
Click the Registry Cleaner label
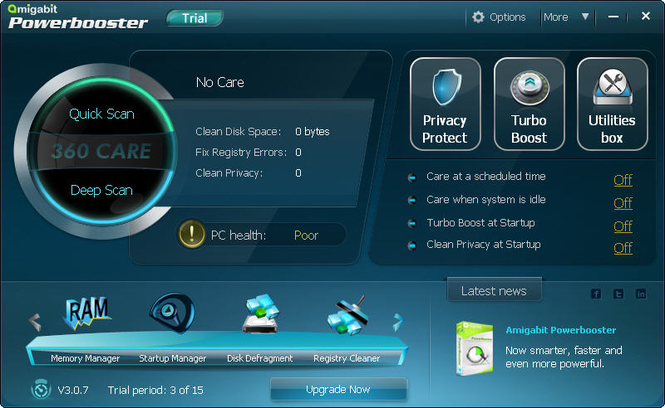coord(346,358)
